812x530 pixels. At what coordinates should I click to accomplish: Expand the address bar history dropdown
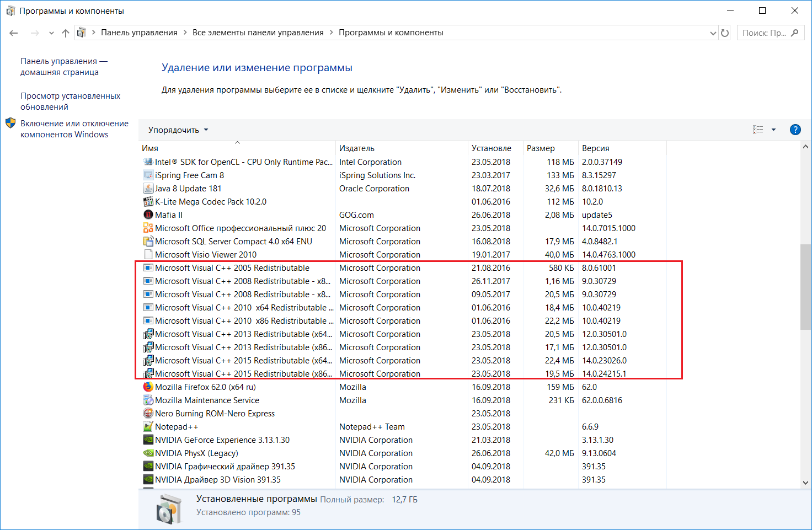[713, 33]
